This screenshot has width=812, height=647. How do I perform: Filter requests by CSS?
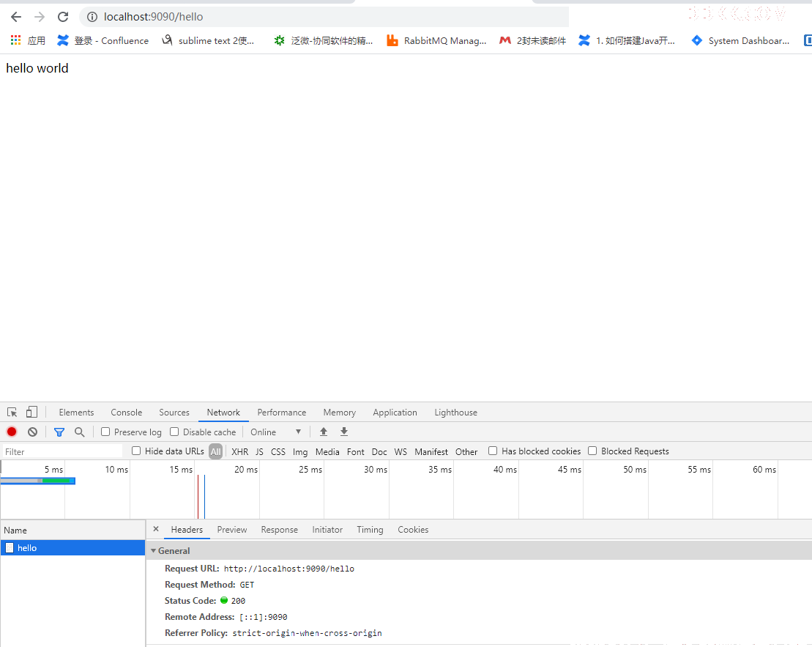[x=278, y=451]
